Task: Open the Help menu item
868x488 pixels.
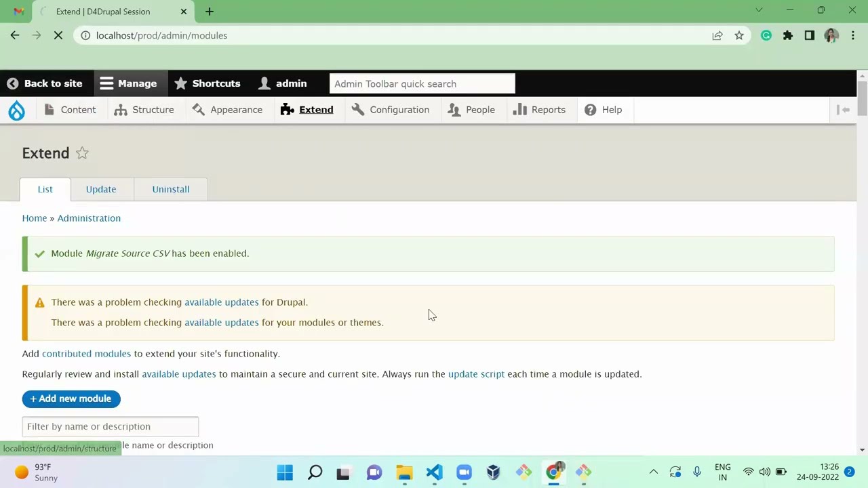Action: pos(603,110)
